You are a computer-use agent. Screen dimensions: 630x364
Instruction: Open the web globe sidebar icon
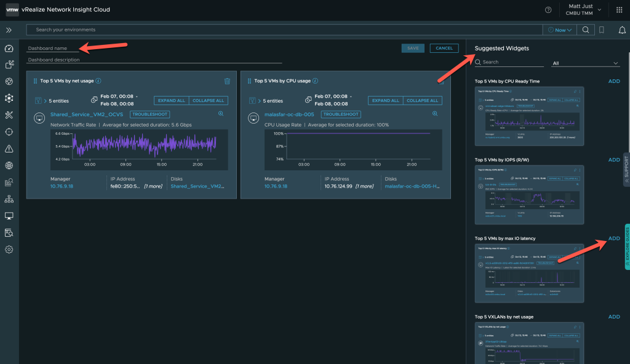(x=9, y=165)
